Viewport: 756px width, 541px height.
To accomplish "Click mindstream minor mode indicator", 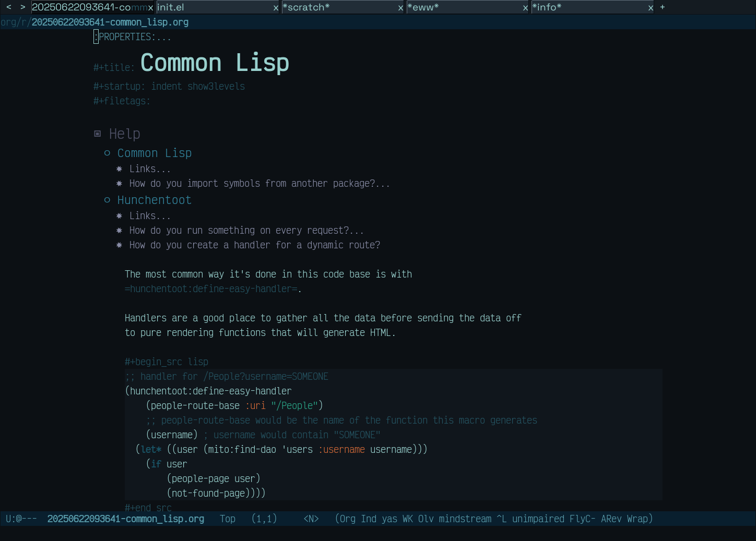I will coord(465,519).
